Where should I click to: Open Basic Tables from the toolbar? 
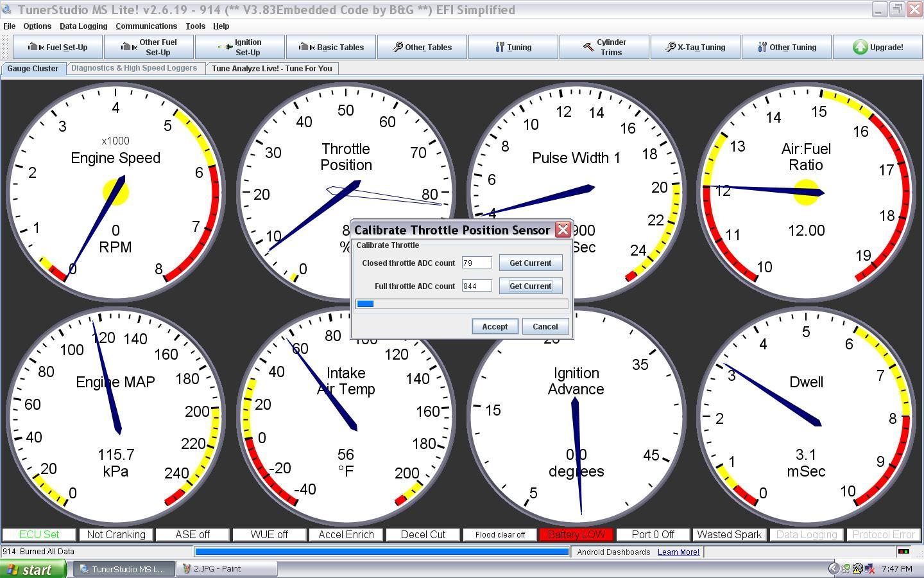click(x=331, y=47)
